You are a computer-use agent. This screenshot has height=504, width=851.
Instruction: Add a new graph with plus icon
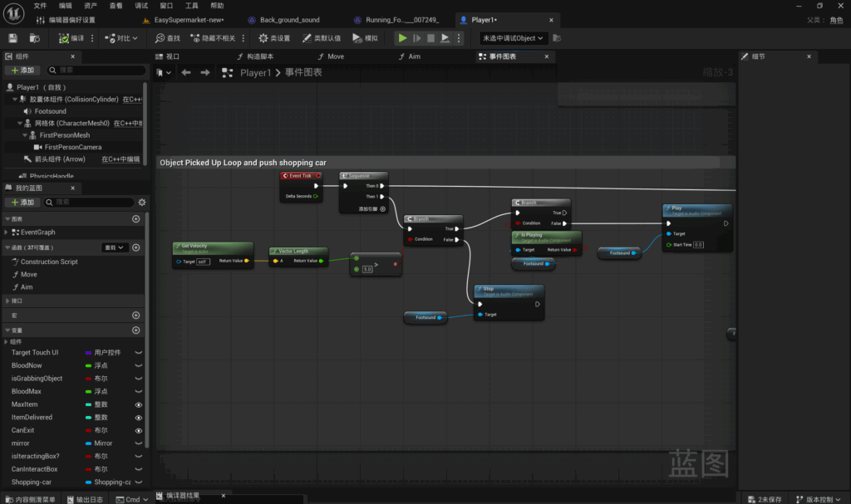(x=136, y=218)
